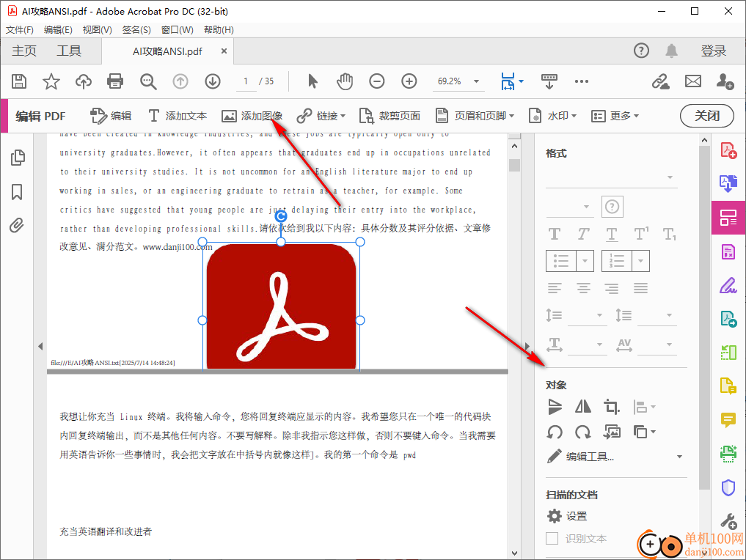Open the zoom level dropdown at 69.2%
This screenshot has height=560, width=746.
click(x=476, y=81)
